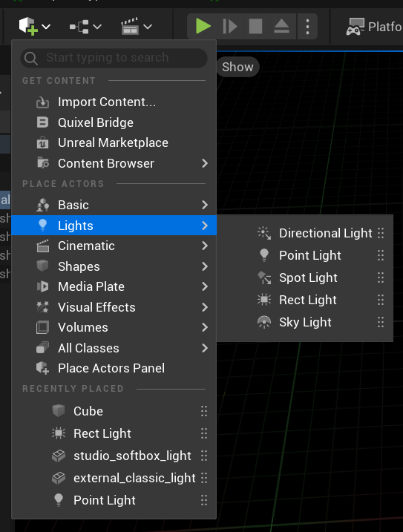Add Rect Light from Lights submenu
The width and height of the screenshot is (403, 532).
coord(304,300)
